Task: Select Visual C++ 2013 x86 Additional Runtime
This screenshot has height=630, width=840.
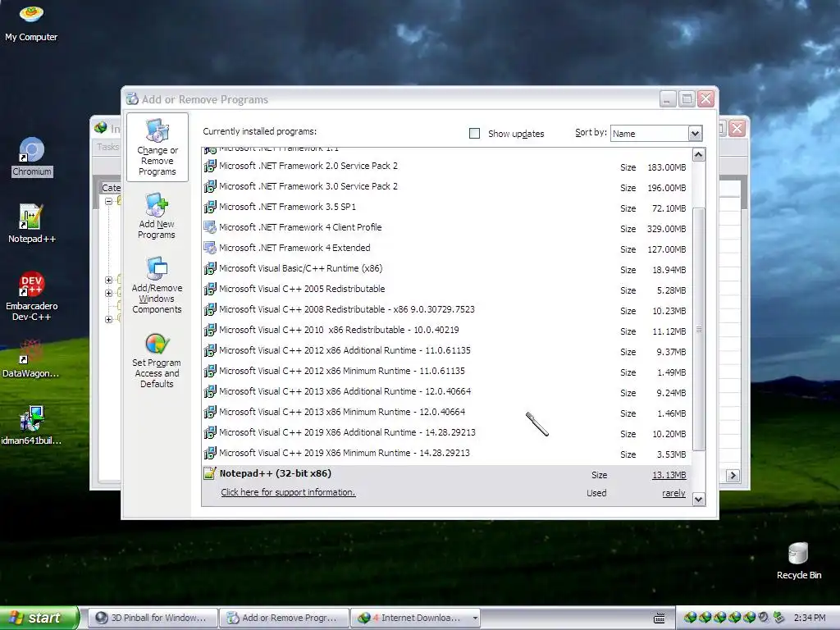Action: tap(447, 391)
